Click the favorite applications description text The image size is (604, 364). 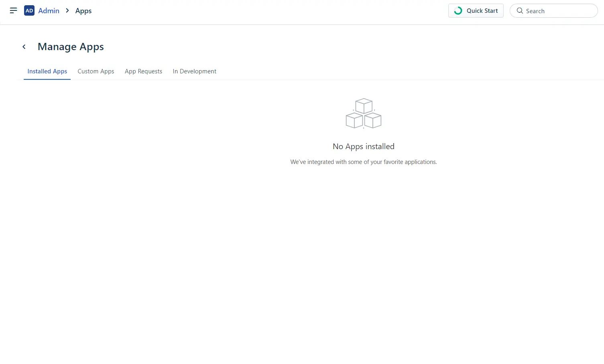coord(363,162)
